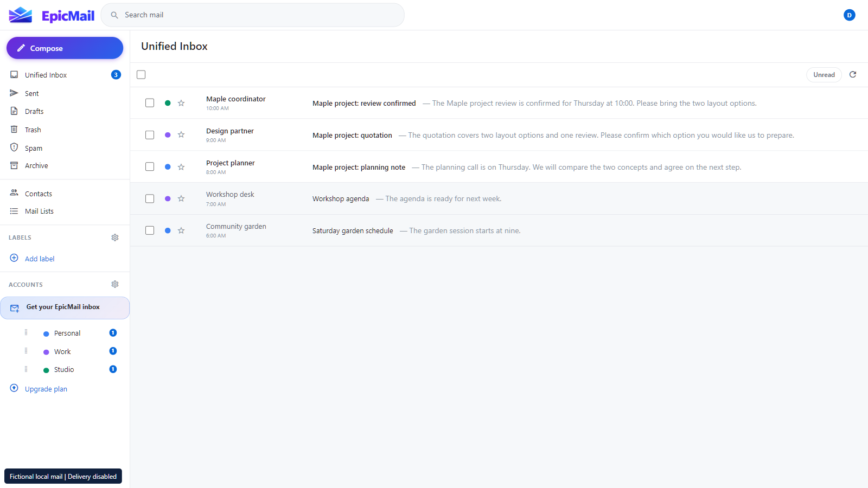The height and width of the screenshot is (488, 868).
Task: Tick the select-all checkbox above messages
Action: 141,75
